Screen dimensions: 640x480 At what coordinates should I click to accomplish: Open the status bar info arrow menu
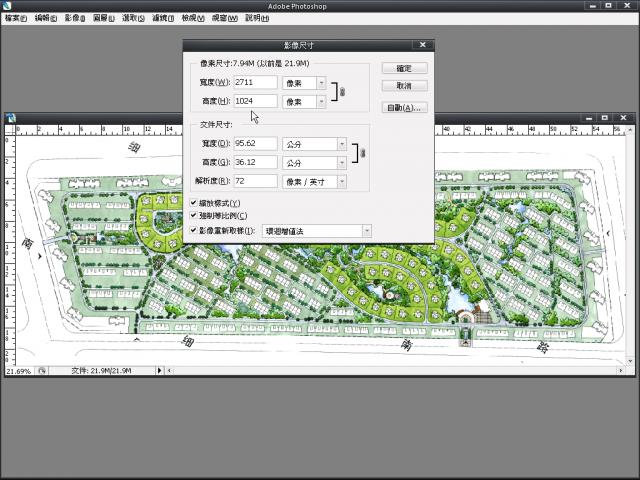pyautogui.click(x=158, y=371)
